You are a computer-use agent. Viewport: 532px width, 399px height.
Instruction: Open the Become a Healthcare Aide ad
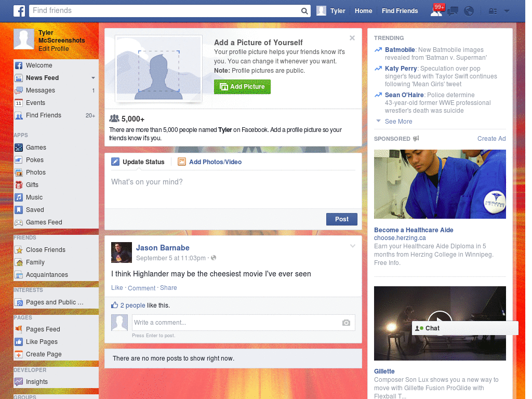point(414,230)
